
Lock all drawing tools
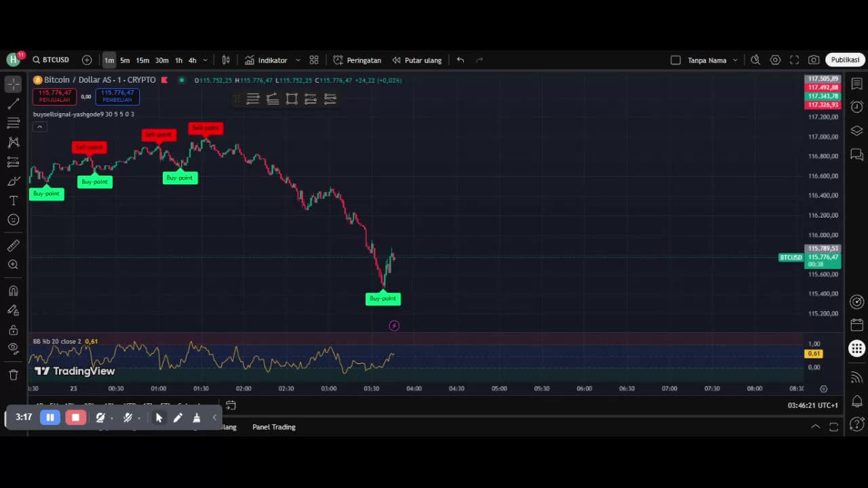click(x=13, y=330)
